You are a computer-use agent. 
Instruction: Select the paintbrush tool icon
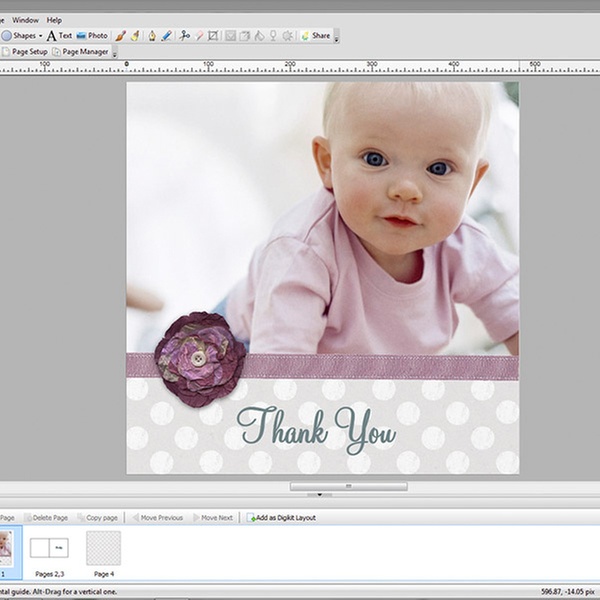tap(120, 35)
